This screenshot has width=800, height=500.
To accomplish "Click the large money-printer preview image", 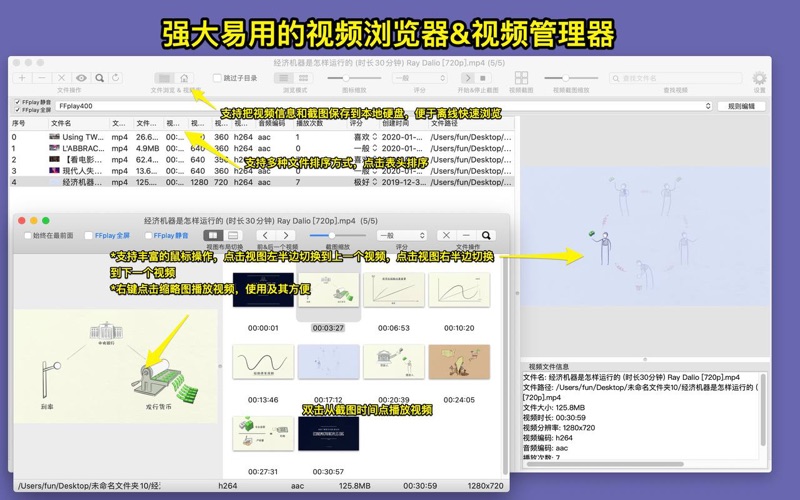I will coord(116,366).
